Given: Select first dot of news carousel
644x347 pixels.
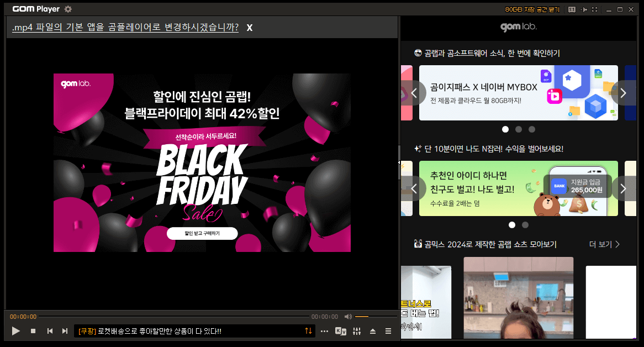Looking at the screenshot, I should coord(505,129).
